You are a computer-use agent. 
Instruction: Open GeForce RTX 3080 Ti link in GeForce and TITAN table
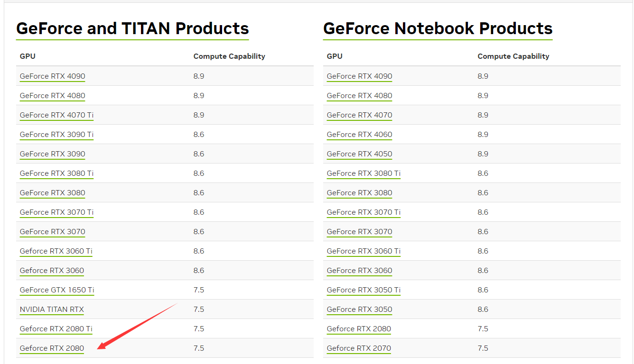(57, 173)
